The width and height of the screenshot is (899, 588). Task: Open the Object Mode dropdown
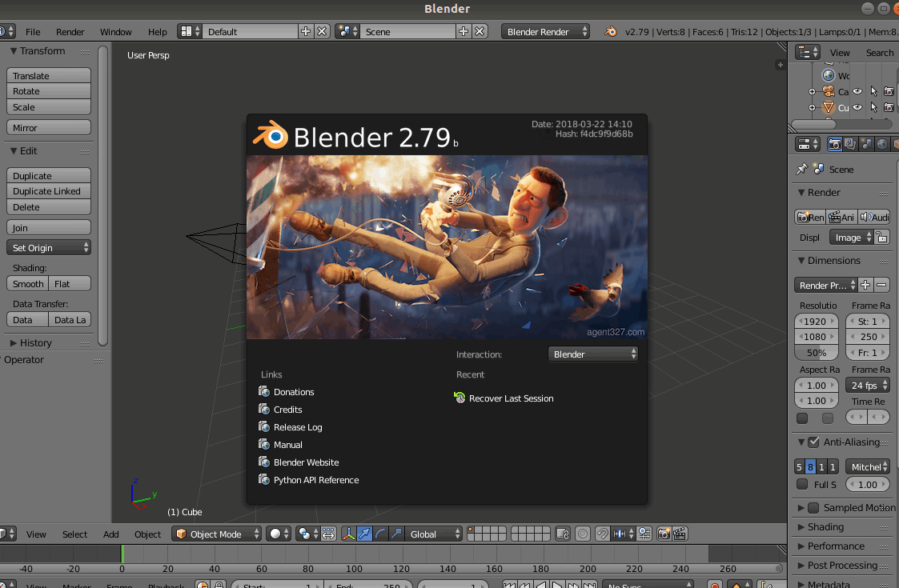pos(216,534)
